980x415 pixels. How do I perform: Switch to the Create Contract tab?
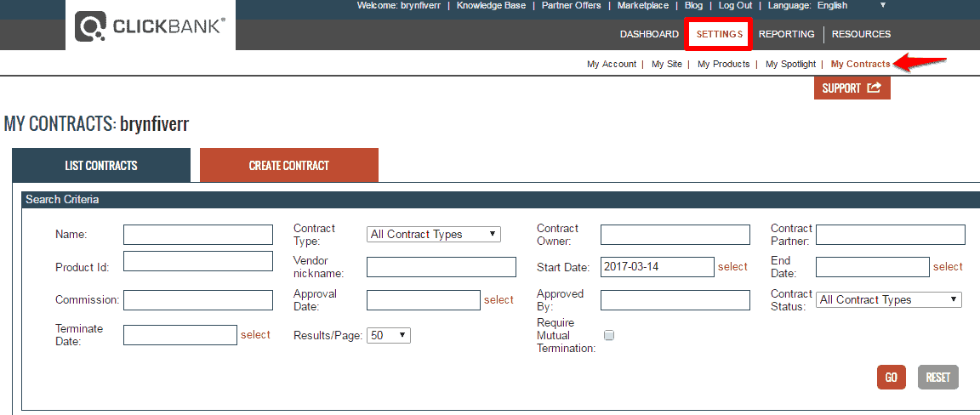click(x=288, y=166)
